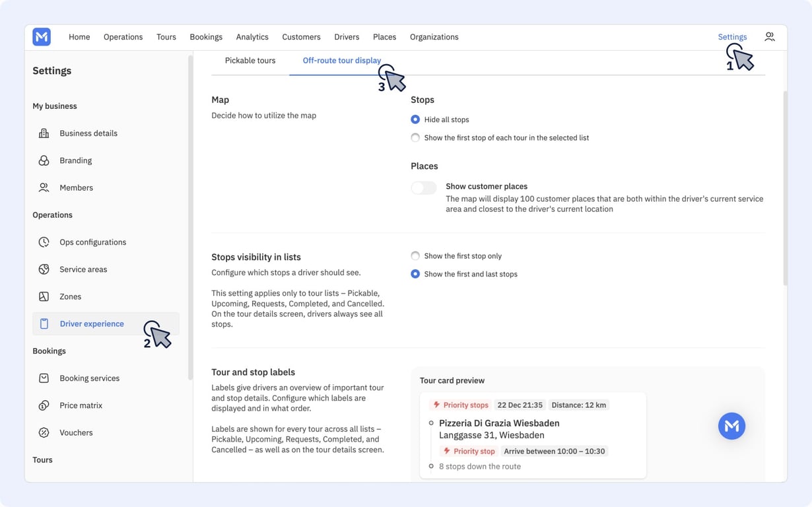The image size is (812, 507).
Task: Select Show the first stop only
Action: tap(415, 256)
